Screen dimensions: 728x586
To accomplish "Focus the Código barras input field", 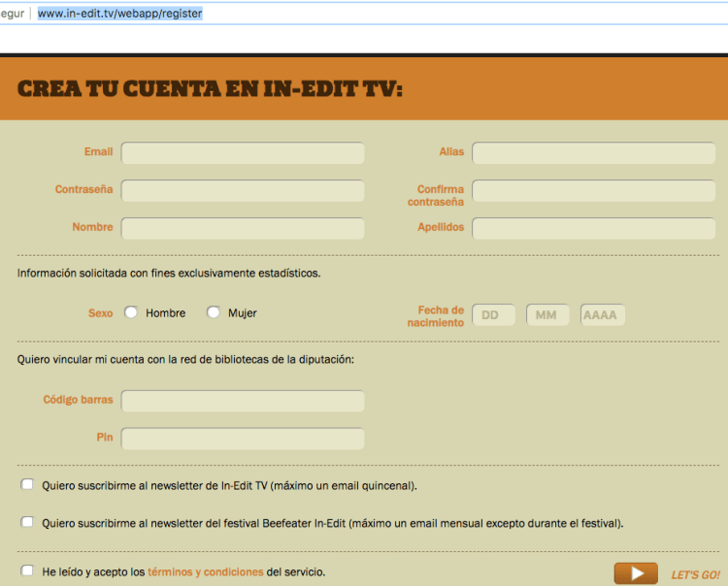I will 243,401.
